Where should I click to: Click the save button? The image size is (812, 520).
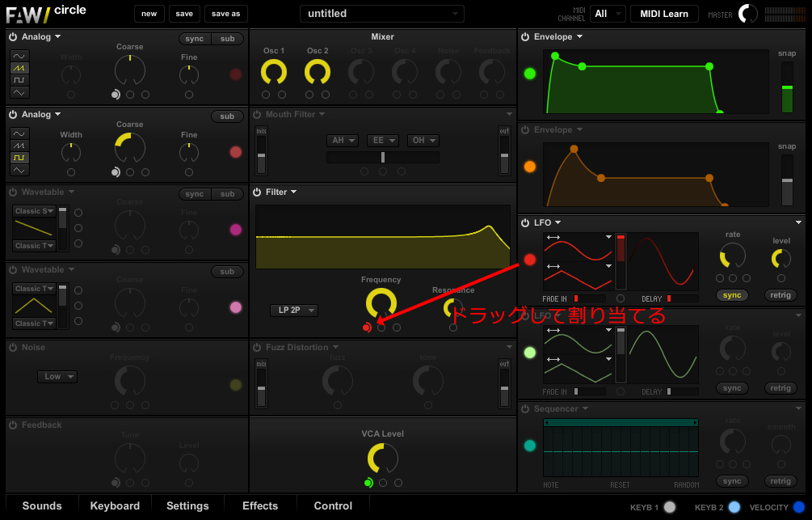tap(184, 14)
